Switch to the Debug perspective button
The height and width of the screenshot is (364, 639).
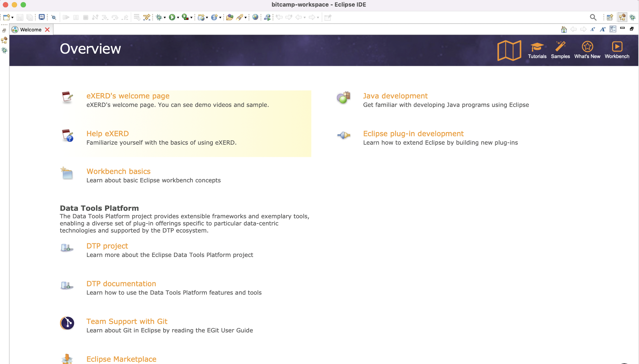(x=633, y=17)
